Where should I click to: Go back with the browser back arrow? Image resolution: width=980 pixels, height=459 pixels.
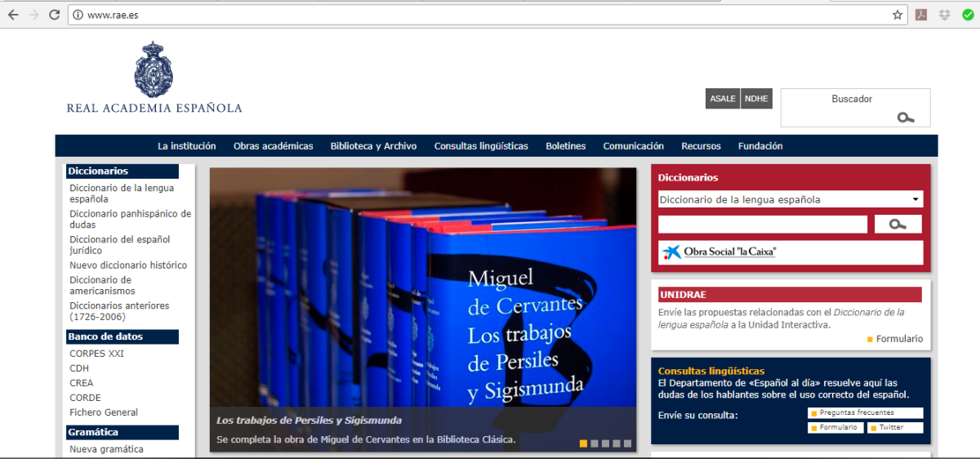coord(13,15)
